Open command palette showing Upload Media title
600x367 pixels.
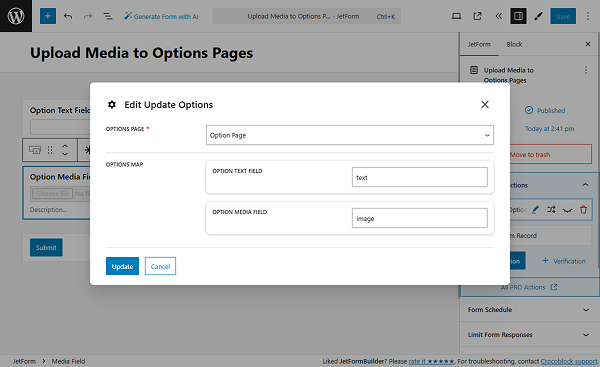point(307,16)
